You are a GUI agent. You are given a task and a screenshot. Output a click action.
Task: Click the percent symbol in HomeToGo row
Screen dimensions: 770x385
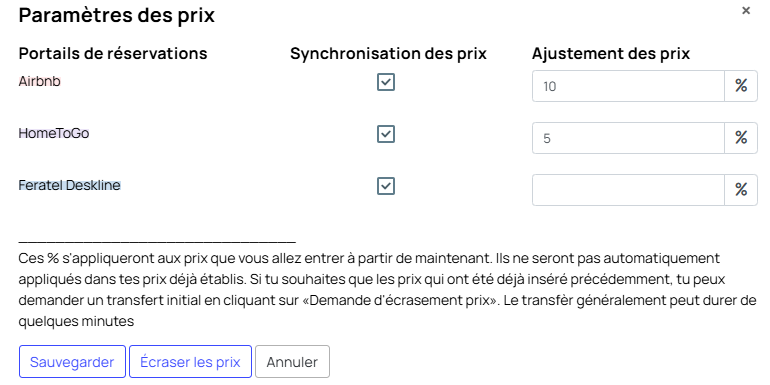click(741, 138)
